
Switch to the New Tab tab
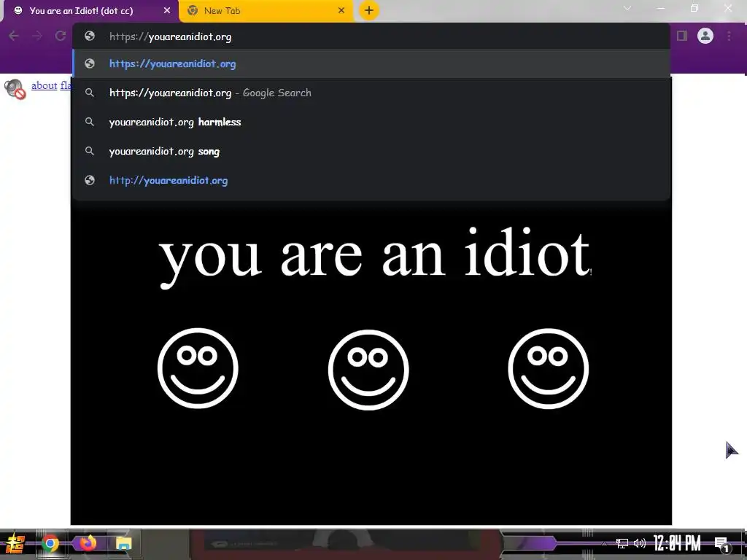click(x=267, y=11)
